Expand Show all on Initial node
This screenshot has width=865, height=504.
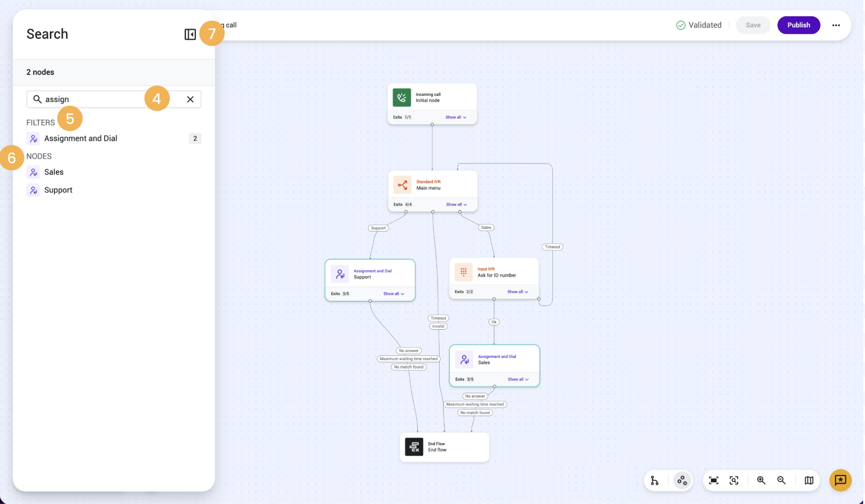tap(456, 117)
